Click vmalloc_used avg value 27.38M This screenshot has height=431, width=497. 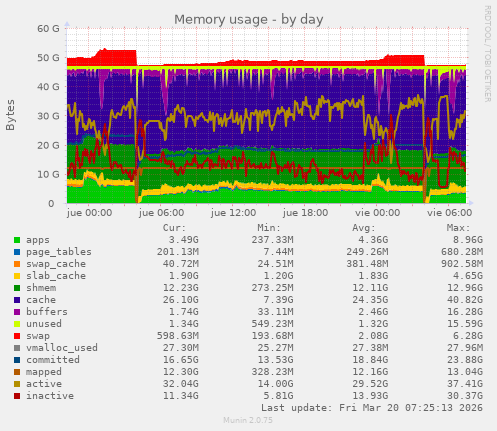tap(370, 348)
